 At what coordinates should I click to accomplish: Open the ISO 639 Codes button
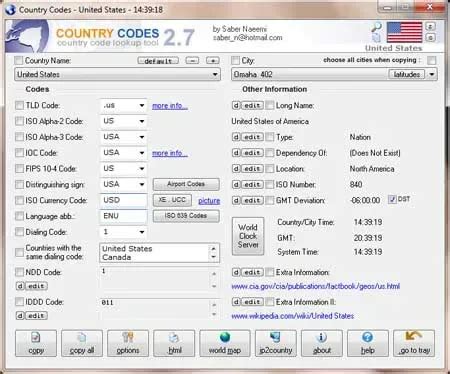[x=186, y=216]
